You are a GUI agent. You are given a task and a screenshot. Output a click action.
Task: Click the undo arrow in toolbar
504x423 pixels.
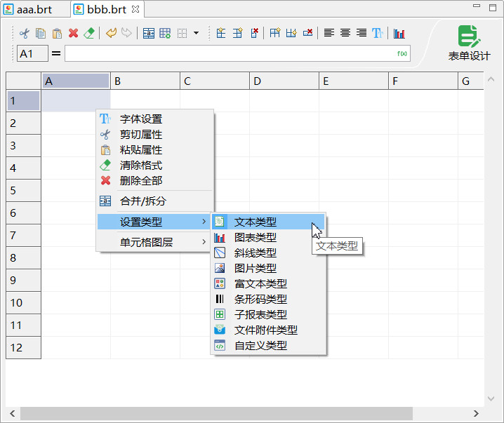[111, 33]
